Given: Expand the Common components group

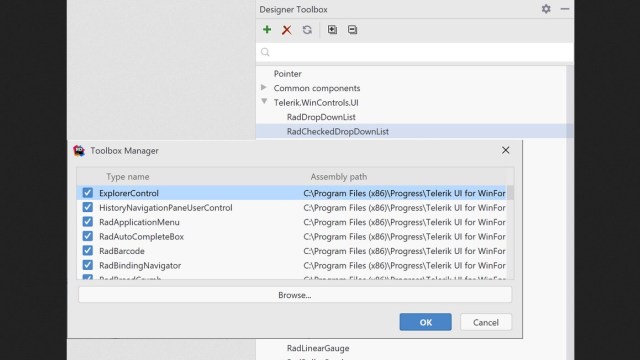Looking at the screenshot, I should pyautogui.click(x=264, y=87).
